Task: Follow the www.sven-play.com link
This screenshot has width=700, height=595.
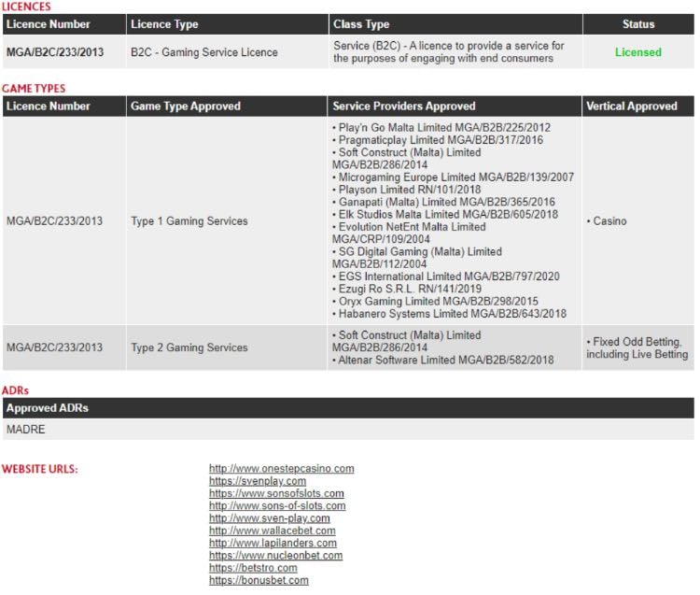Action: click(x=270, y=518)
